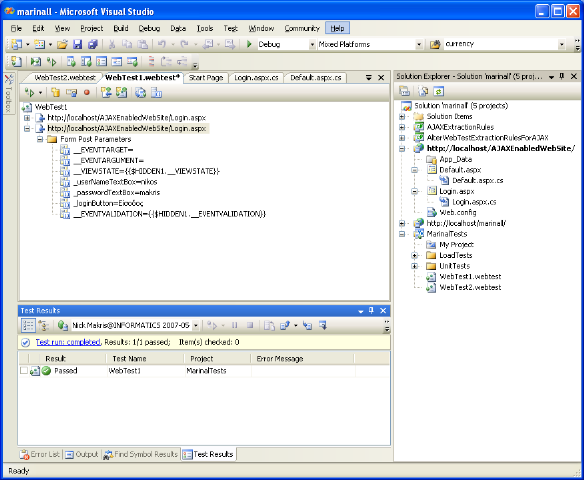Select the _passwordTextBox=makris parameter
Viewport: 584px width, 480px height.
tap(117, 193)
